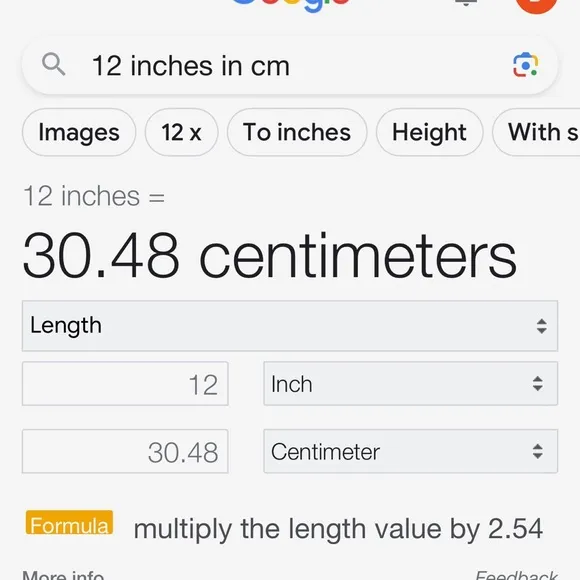Click the Feedback link

click(x=516, y=575)
